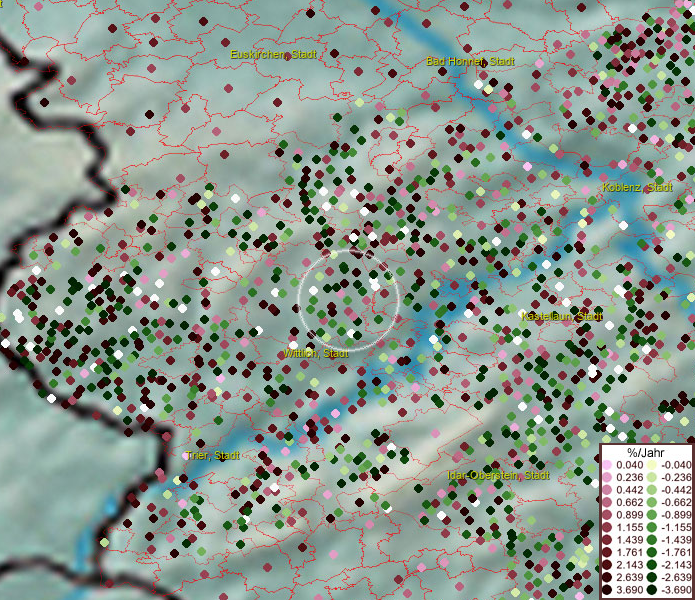Select the Trier, Stadt map label
Viewport: 695px width, 600px height.
pos(213,456)
